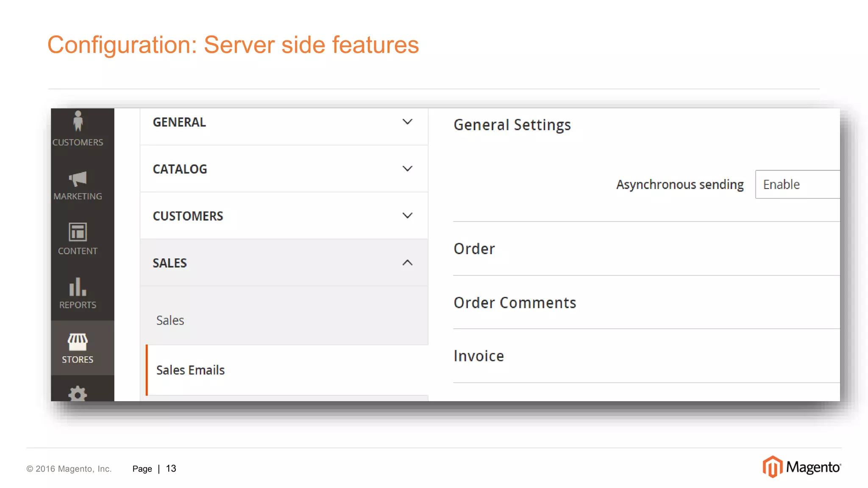Expand the CATALOG section chevron
This screenshot has height=488, width=868.
tap(407, 169)
